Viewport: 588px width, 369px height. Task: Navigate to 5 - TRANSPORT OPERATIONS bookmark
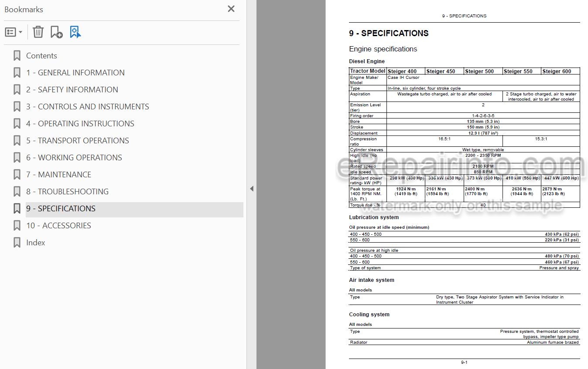[x=78, y=141]
